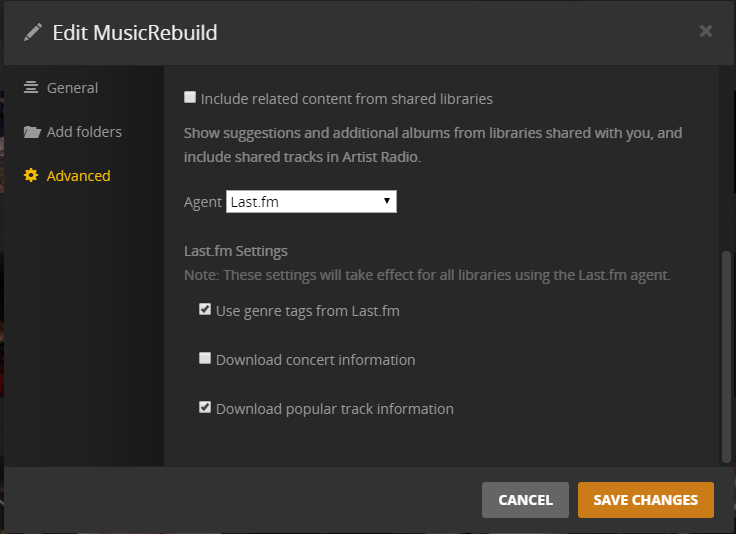This screenshot has width=736, height=534.
Task: Enable Download concert information checkbox
Action: 205,358
